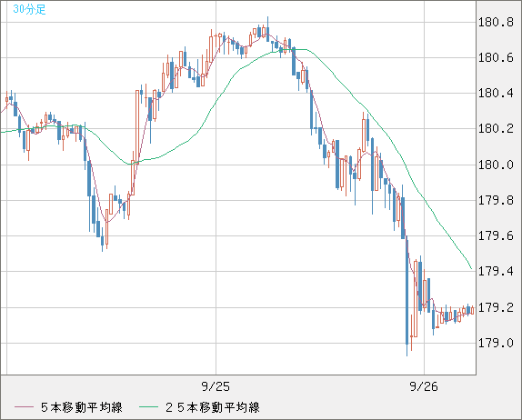Select the 179.8 price axis label

[496, 200]
